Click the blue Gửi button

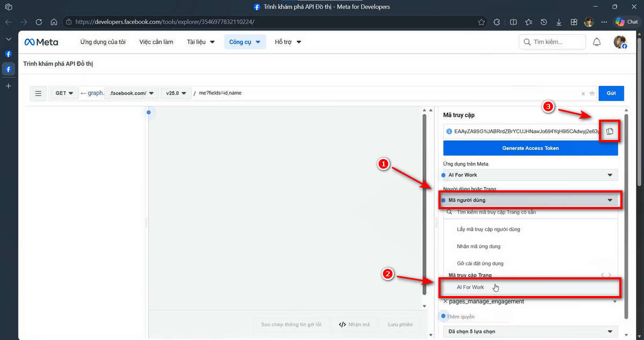click(x=611, y=93)
